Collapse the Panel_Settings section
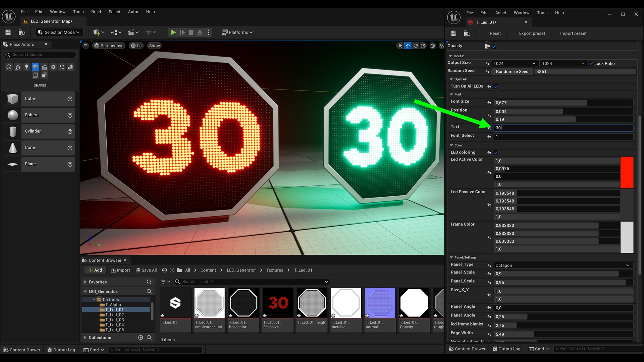Viewport: 644px width, 362px height. 451,257
